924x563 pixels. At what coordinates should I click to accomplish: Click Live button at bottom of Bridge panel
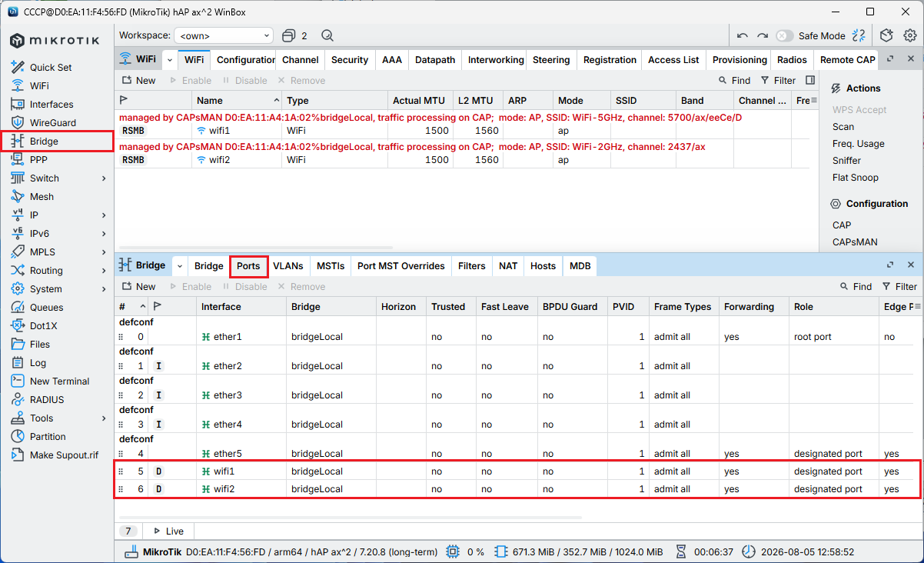(x=168, y=531)
